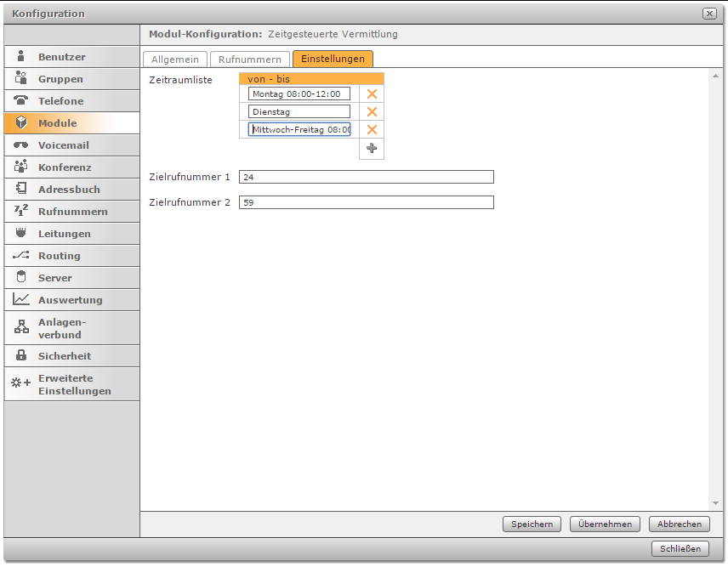Click the Übernehmen button
This screenshot has height=567, width=728.
point(605,524)
